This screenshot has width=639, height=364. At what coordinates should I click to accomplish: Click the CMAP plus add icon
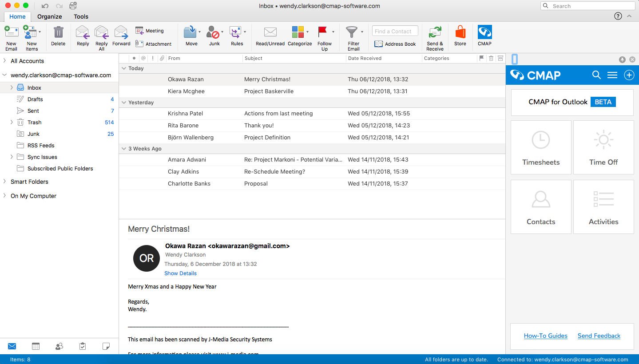(x=629, y=75)
